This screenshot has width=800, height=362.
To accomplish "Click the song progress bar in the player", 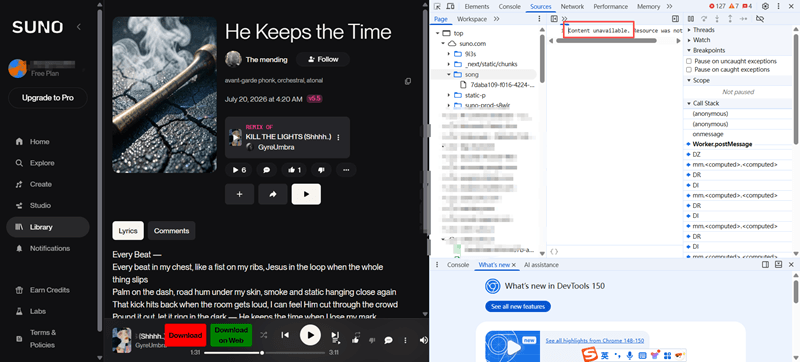I will 264,353.
